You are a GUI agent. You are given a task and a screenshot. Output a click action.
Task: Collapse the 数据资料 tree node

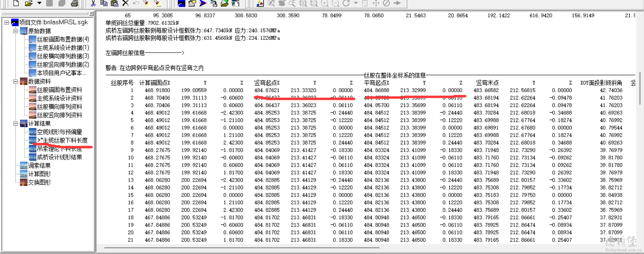point(15,81)
